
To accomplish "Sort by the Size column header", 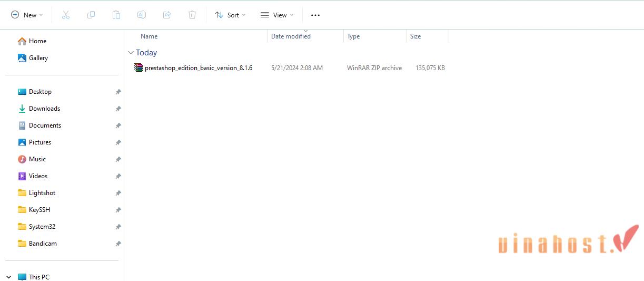I will [x=415, y=36].
